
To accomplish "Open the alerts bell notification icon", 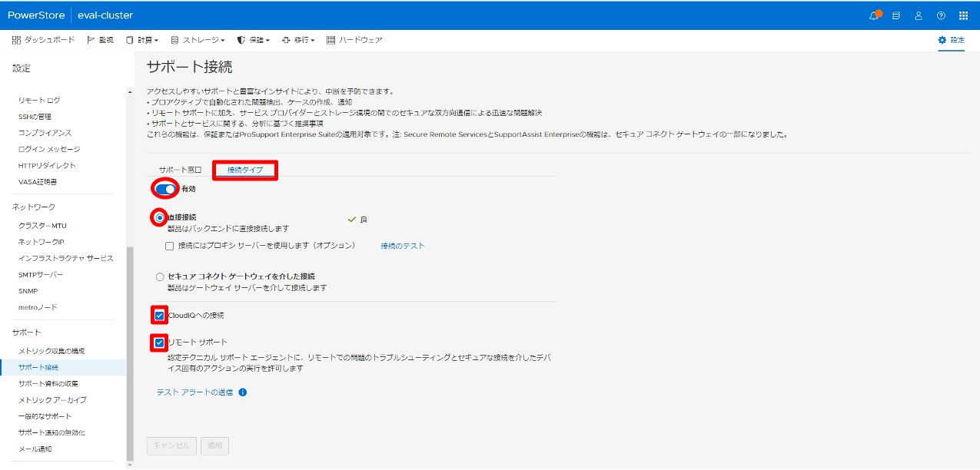I will (874, 15).
